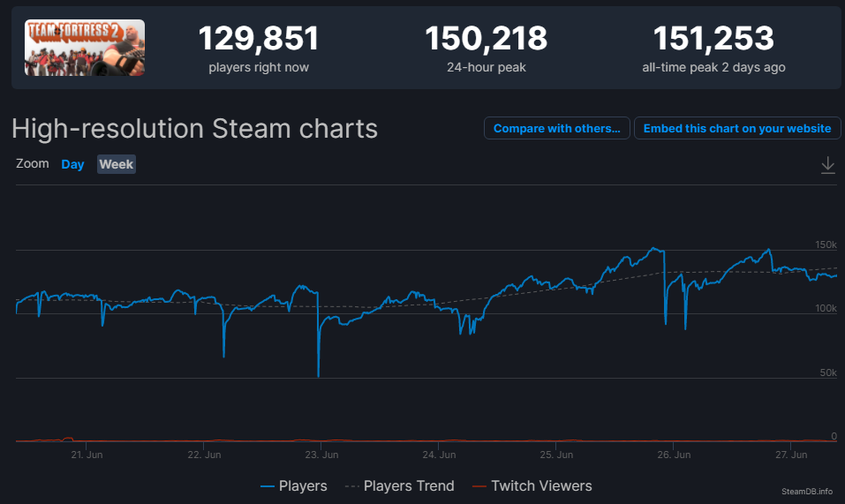Click Embed this chart on your website
Image resolution: width=845 pixels, height=504 pixels.
737,128
